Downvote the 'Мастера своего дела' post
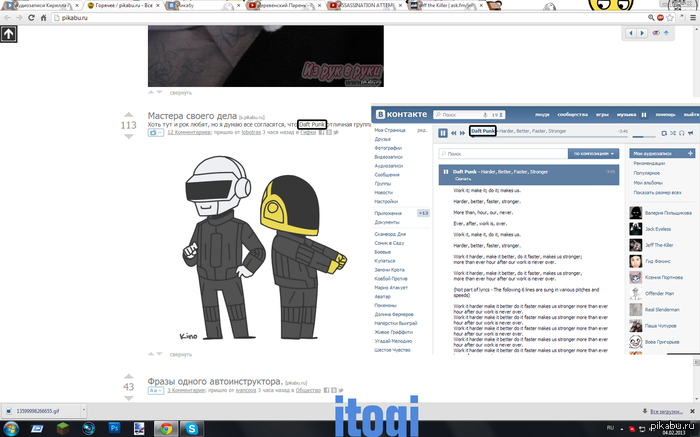The width and height of the screenshot is (700, 437). pyautogui.click(x=128, y=138)
